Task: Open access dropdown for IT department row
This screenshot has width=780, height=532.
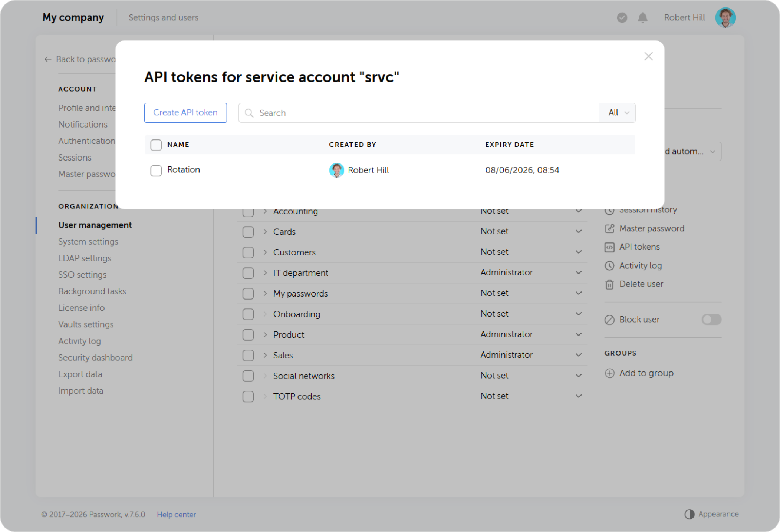Action: (578, 273)
